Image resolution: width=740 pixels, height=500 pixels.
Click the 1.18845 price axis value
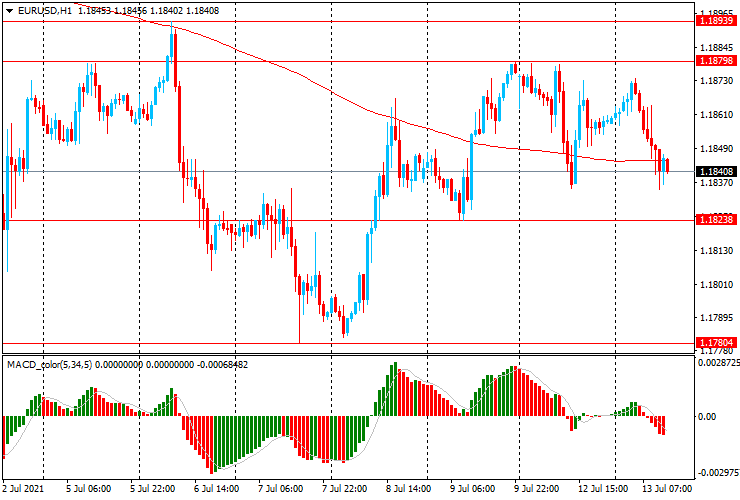717,48
